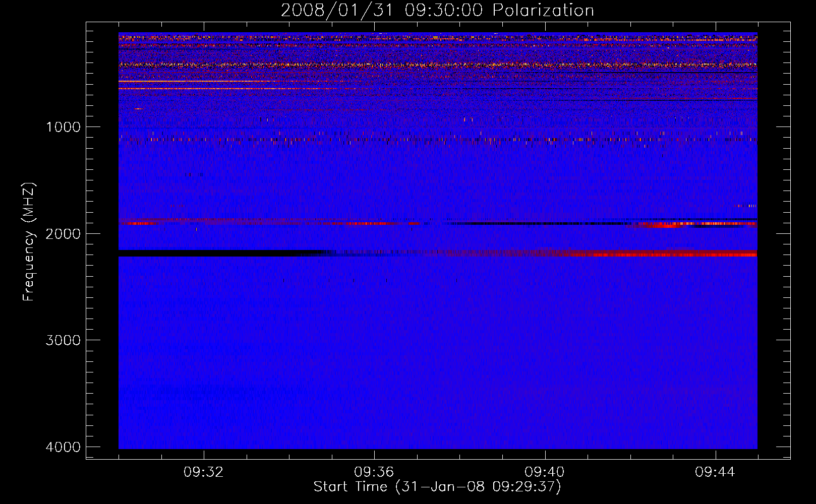Click the 09:44 time axis label
This screenshot has height=504, width=816.
tap(715, 472)
